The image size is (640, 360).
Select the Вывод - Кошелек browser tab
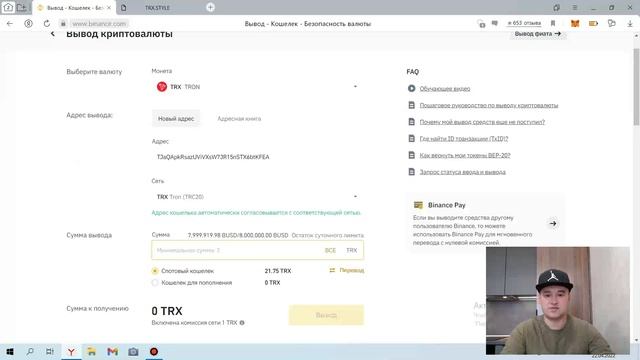[x=74, y=8]
